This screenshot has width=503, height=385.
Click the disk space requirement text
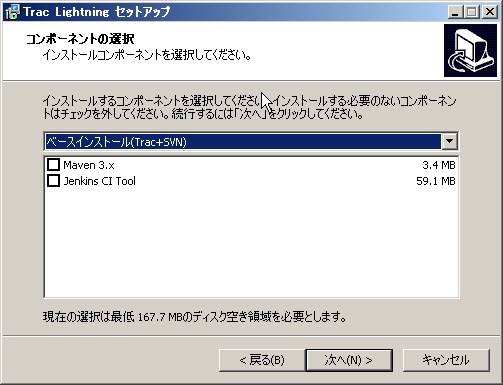195,316
